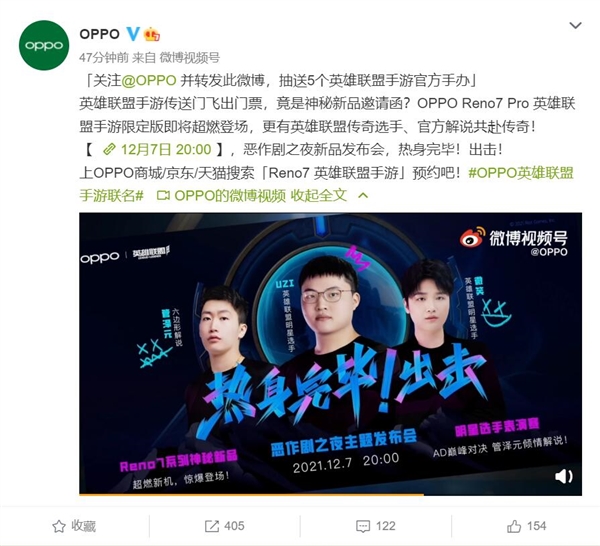Click the favorite star icon
The image size is (600, 546).
coord(59,526)
